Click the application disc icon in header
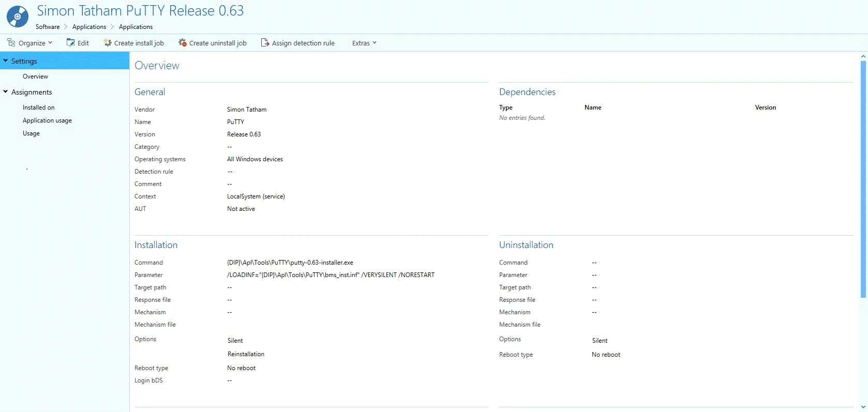 pyautogui.click(x=17, y=17)
